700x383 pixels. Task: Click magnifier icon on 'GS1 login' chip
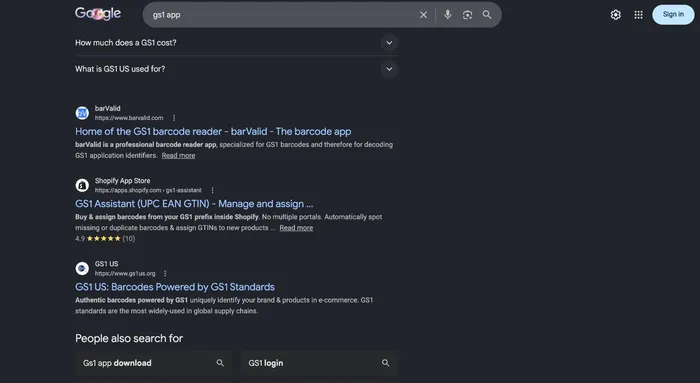[385, 363]
